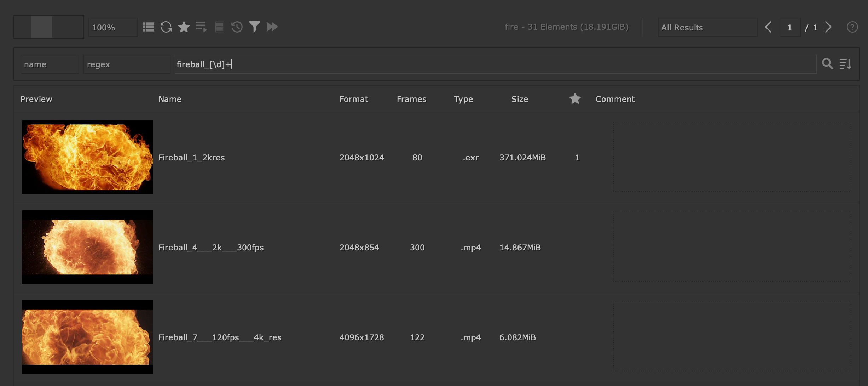The image size is (868, 386).
Task: Open the help question mark icon
Action: (x=852, y=27)
